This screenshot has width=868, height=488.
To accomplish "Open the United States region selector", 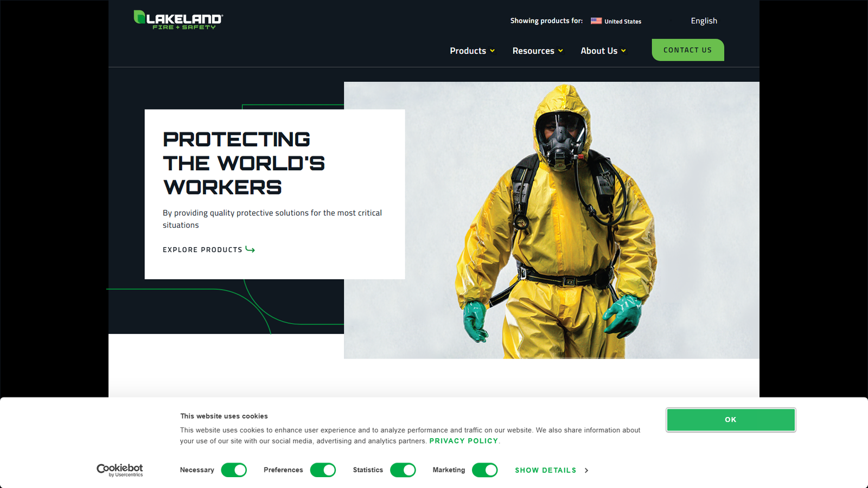I will 623,21.
